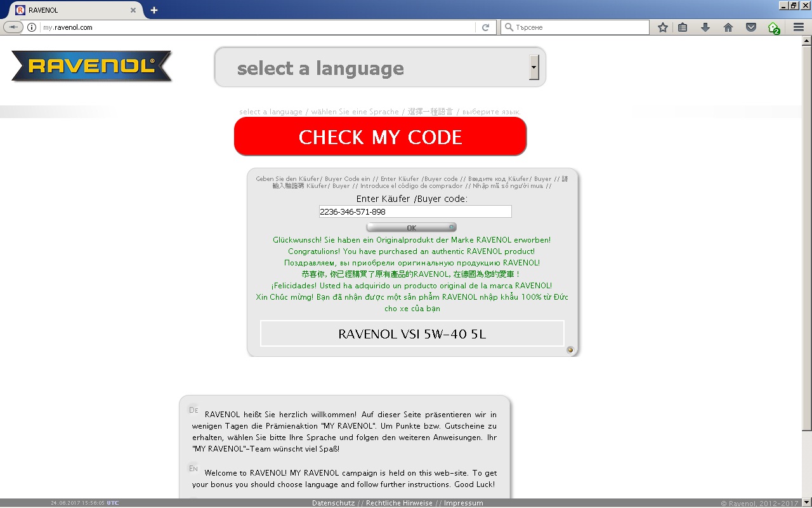The width and height of the screenshot is (812, 508).
Task: Open the Firefox hamburger menu
Action: click(799, 27)
